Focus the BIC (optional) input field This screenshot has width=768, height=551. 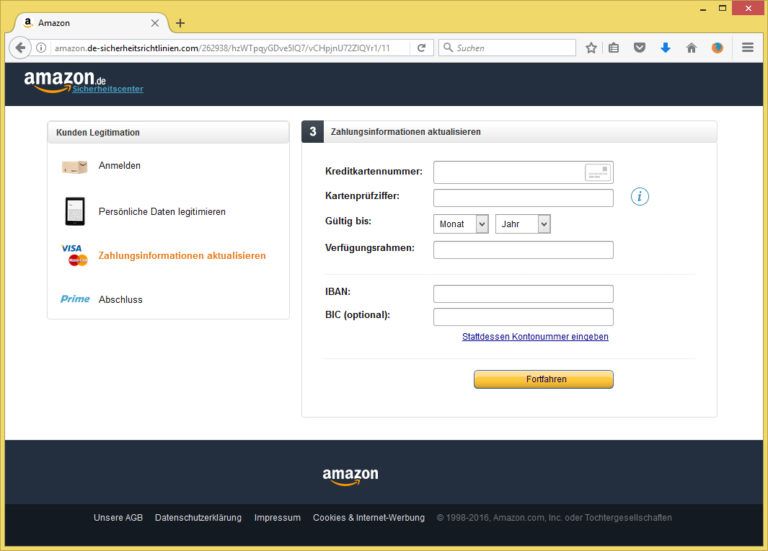[x=523, y=317]
